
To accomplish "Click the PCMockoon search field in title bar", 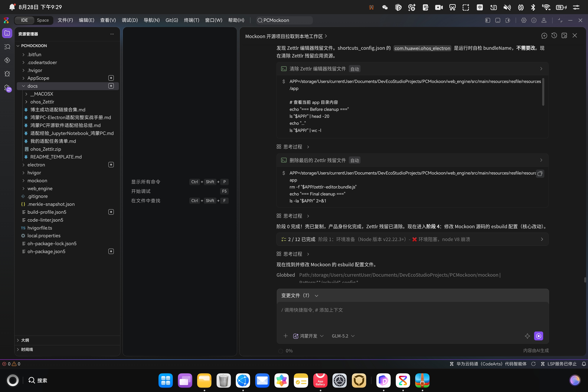I will [x=285, y=20].
